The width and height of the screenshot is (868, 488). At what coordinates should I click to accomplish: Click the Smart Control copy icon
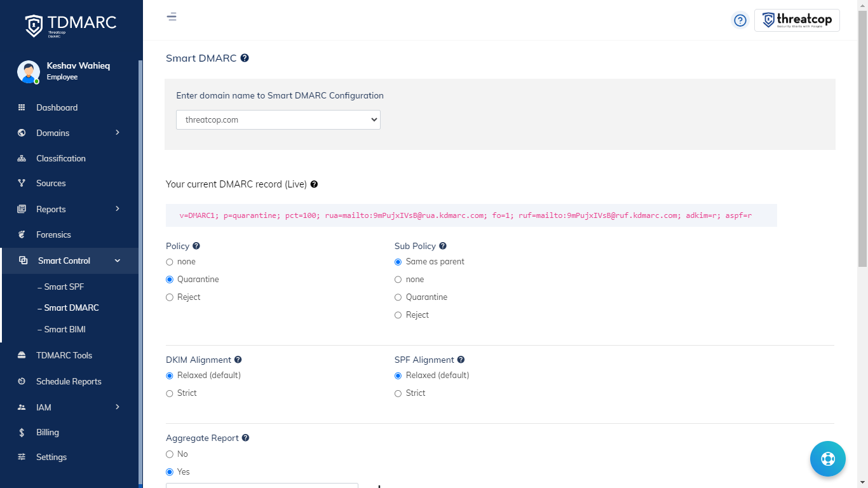[x=24, y=261]
